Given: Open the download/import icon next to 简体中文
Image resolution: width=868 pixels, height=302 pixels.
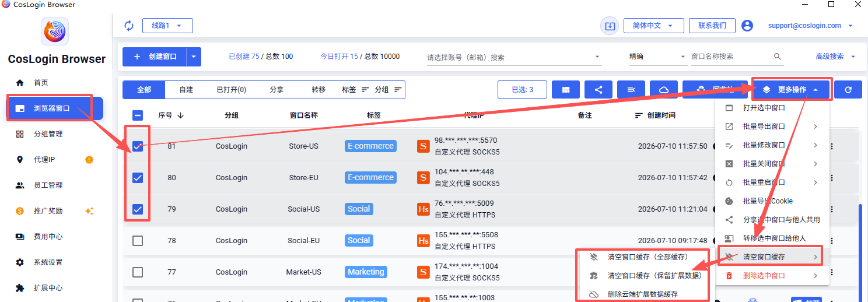Looking at the screenshot, I should [610, 26].
